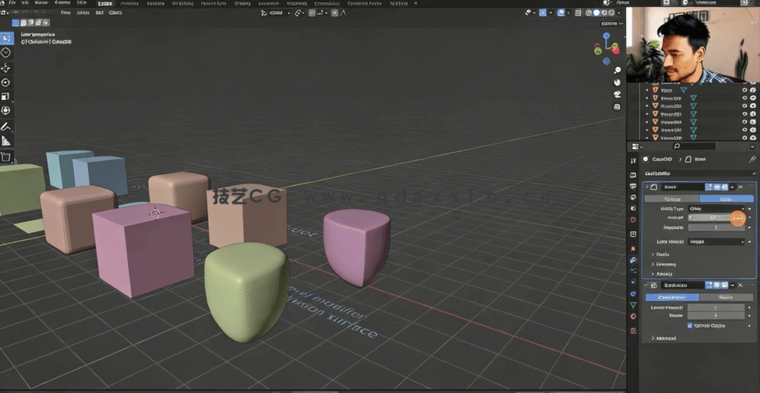Click the Bevel Amount slider field
This screenshot has width=760, height=393.
pyautogui.click(x=716, y=218)
